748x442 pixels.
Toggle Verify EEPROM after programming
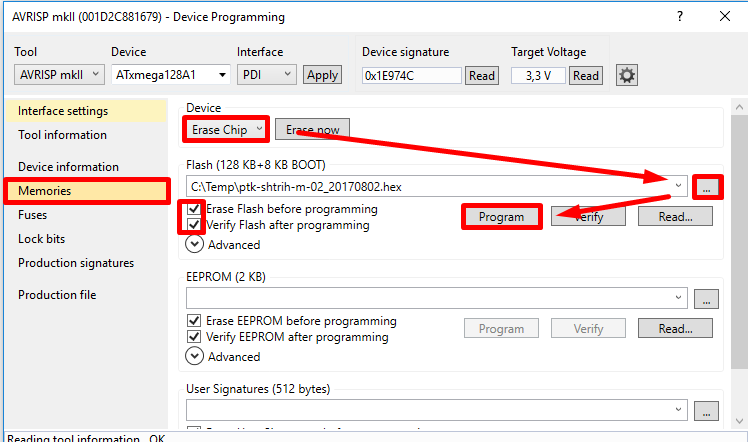point(195,337)
